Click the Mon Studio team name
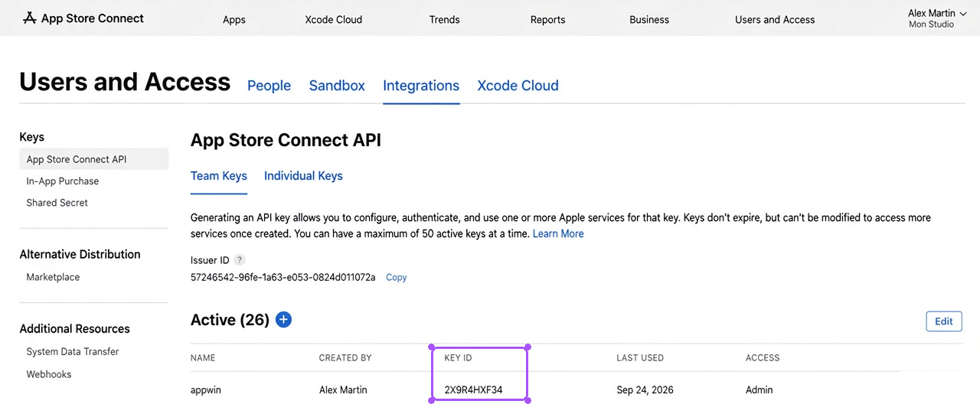 [931, 24]
